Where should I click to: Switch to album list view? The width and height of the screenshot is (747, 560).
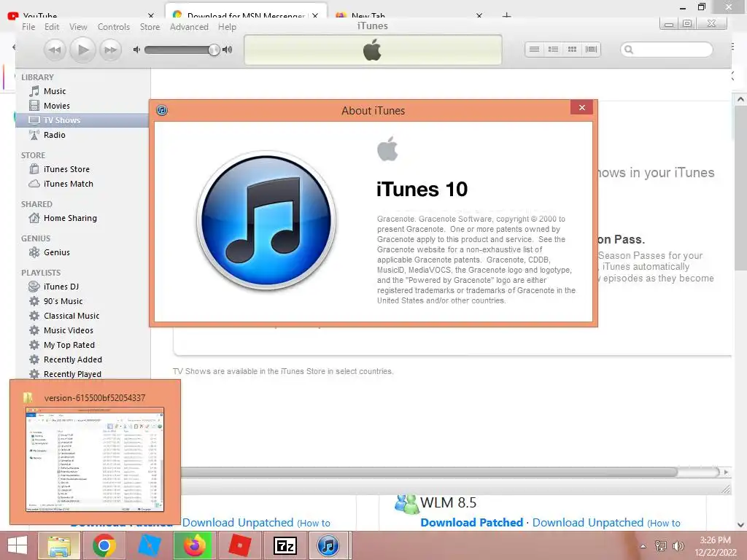click(553, 49)
